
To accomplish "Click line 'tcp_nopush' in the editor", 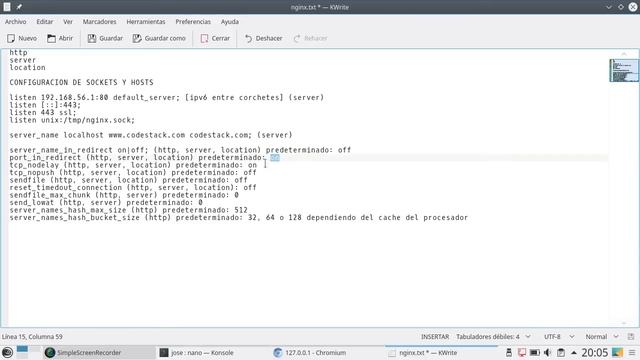I will coord(133,173).
